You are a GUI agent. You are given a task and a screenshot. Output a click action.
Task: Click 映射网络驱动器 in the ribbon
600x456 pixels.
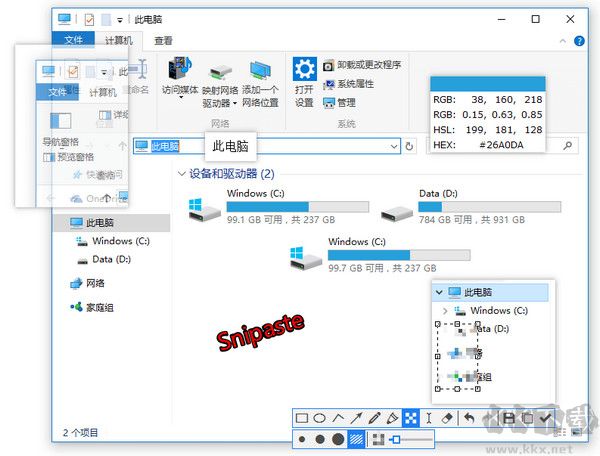pyautogui.click(x=220, y=86)
